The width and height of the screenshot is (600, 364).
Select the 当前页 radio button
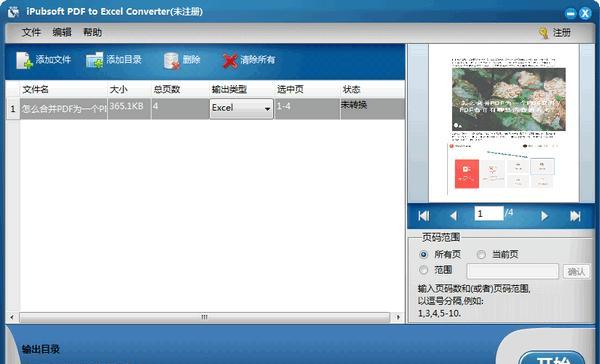click(481, 254)
